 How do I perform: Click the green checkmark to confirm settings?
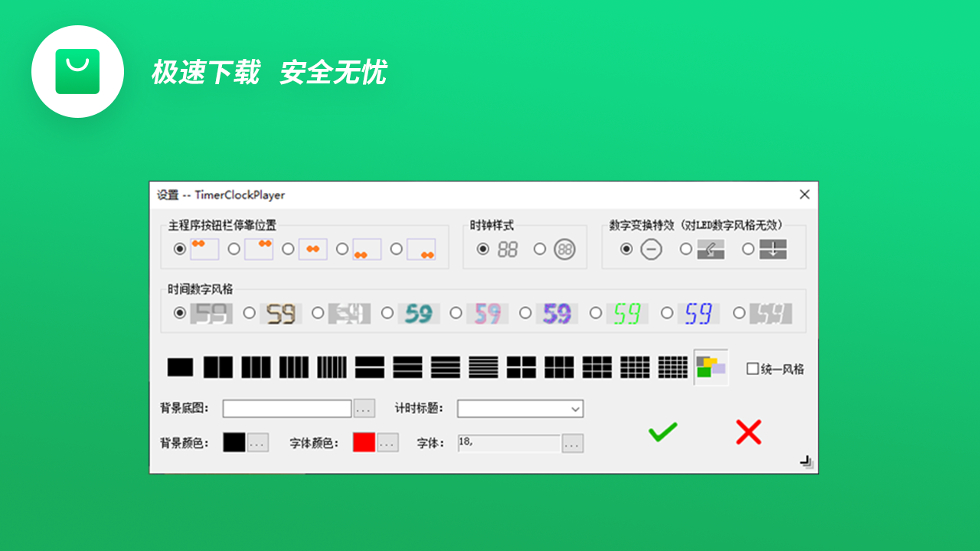pyautogui.click(x=661, y=432)
